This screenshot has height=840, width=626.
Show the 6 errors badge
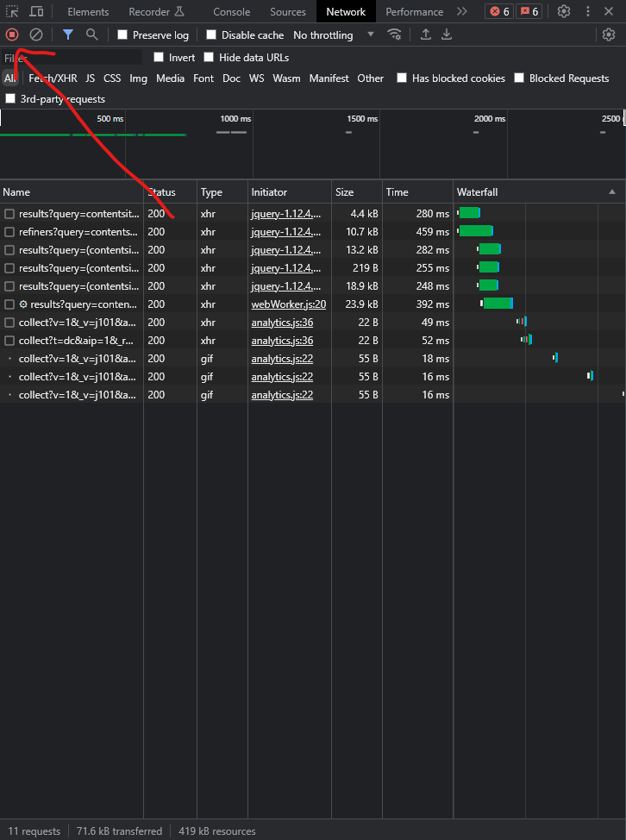click(499, 11)
